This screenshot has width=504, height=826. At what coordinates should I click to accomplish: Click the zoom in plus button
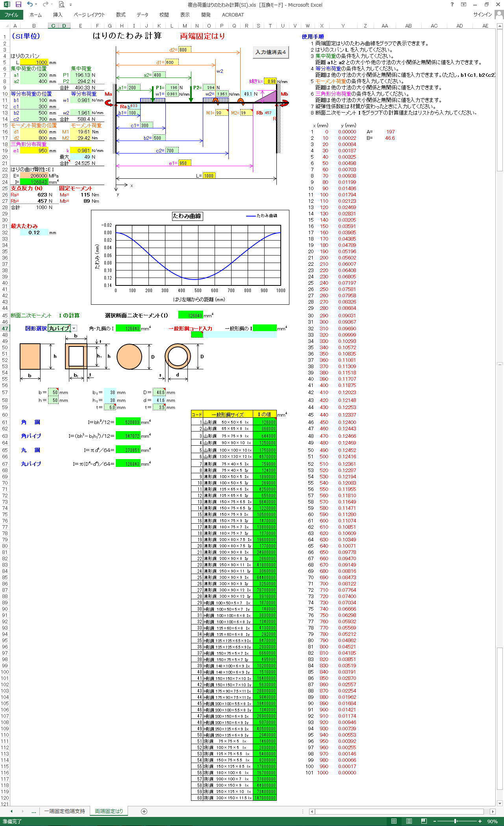pos(480,821)
